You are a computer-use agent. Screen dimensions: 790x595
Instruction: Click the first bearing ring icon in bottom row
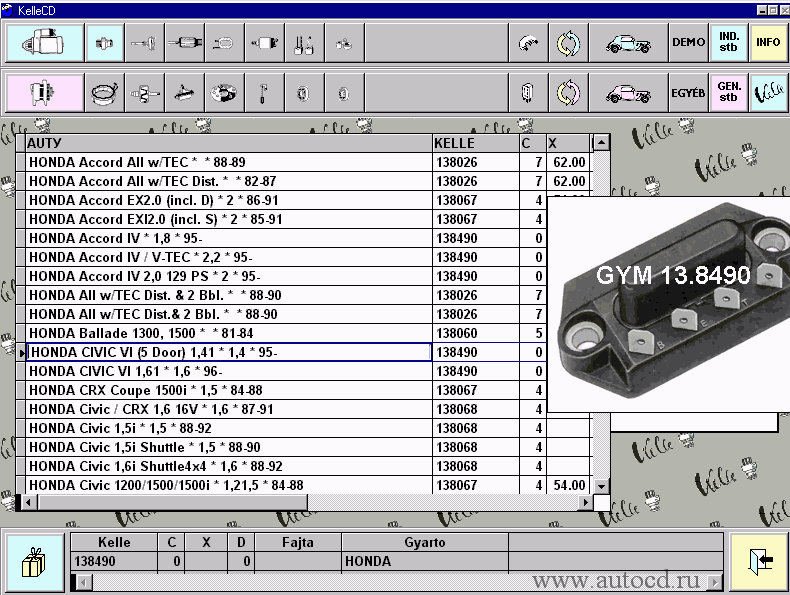pos(304,93)
